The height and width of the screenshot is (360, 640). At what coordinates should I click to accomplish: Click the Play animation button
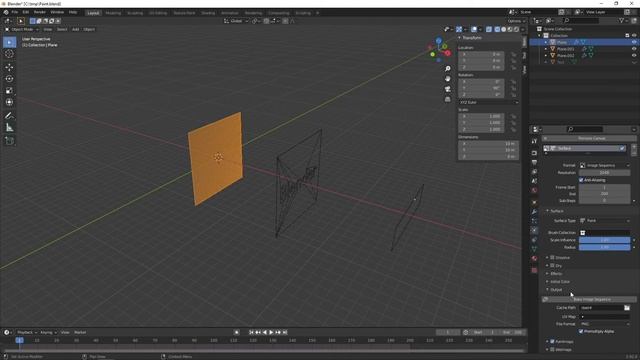tap(271, 333)
